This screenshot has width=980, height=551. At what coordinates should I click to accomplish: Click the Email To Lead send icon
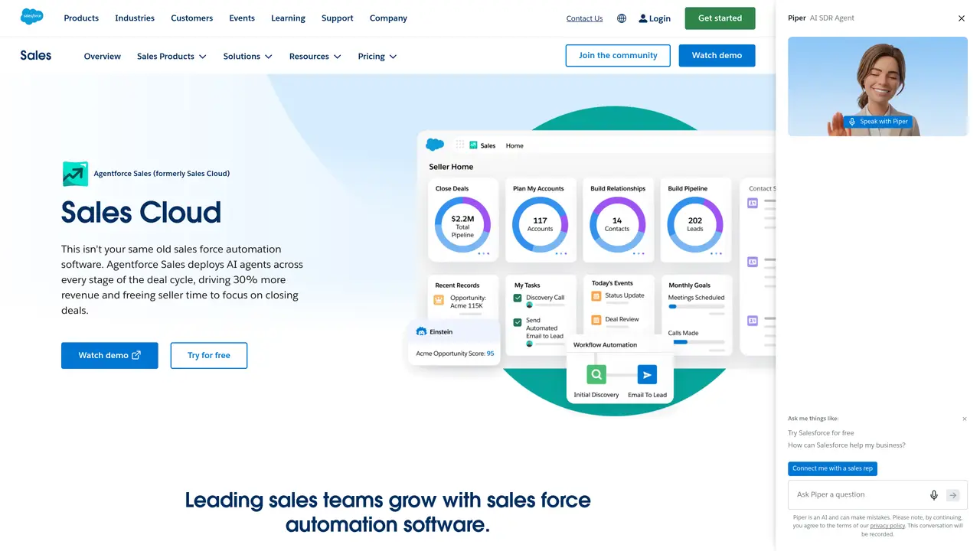(x=647, y=375)
